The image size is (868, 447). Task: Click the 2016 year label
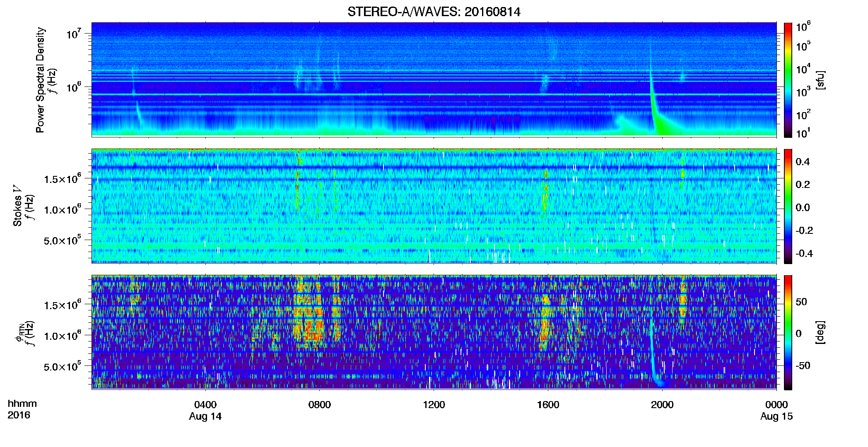(19, 415)
